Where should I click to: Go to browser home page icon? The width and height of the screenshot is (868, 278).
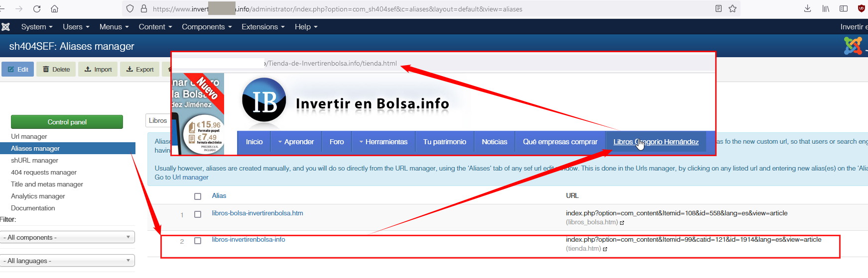[55, 9]
